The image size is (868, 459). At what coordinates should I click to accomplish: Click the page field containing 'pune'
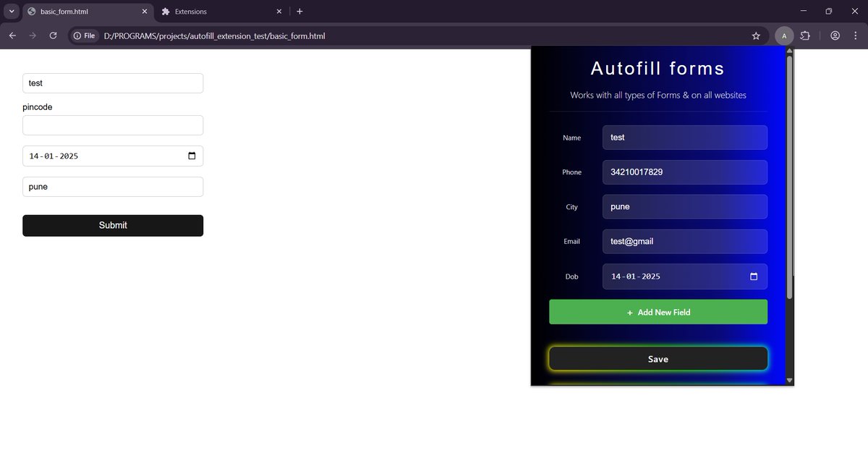tap(113, 187)
